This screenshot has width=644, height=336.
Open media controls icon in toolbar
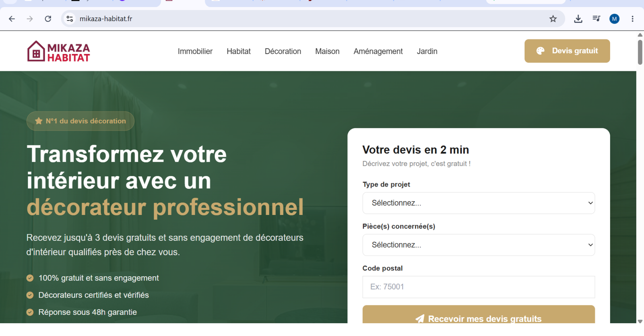pos(596,19)
